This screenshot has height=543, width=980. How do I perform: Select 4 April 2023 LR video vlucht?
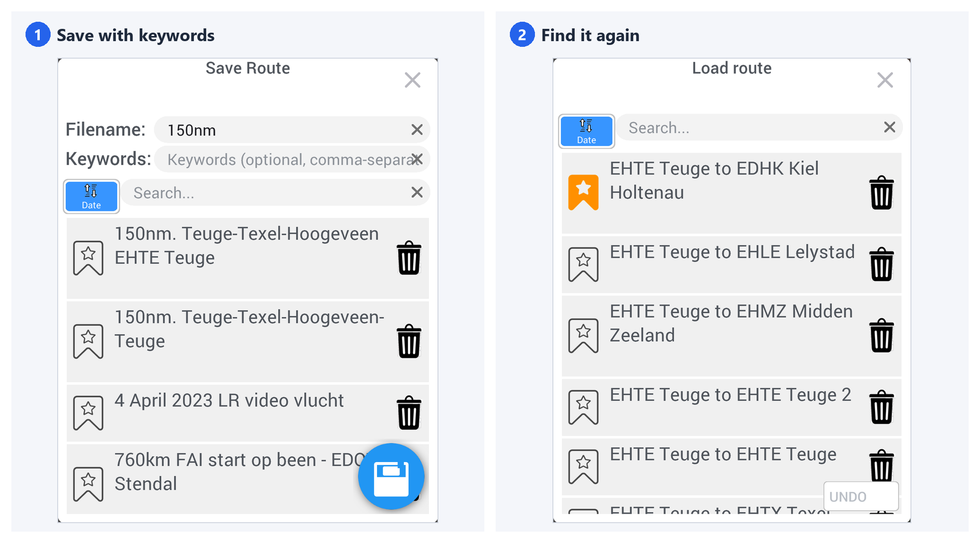tap(248, 413)
